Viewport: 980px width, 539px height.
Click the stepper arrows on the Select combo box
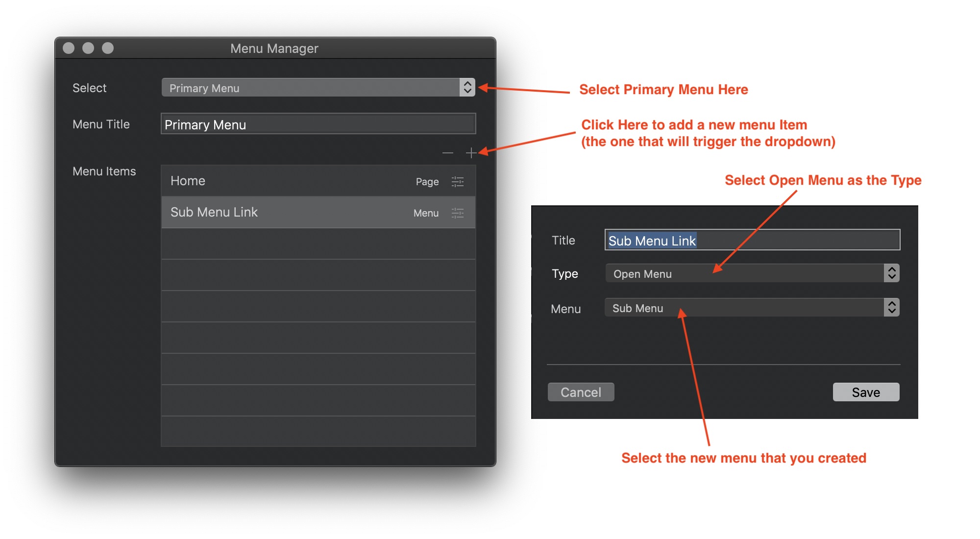[468, 87]
